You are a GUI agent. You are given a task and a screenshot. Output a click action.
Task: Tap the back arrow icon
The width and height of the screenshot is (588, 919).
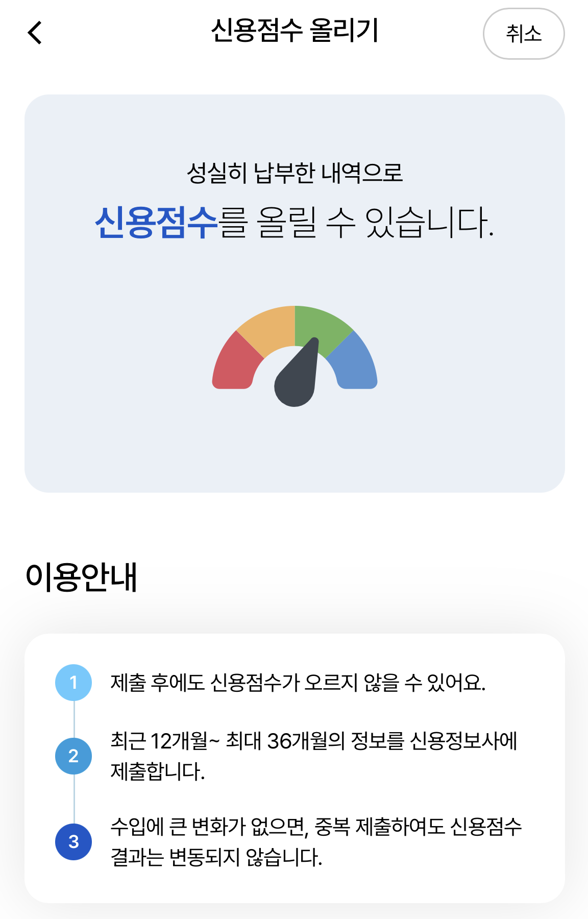pyautogui.click(x=35, y=33)
